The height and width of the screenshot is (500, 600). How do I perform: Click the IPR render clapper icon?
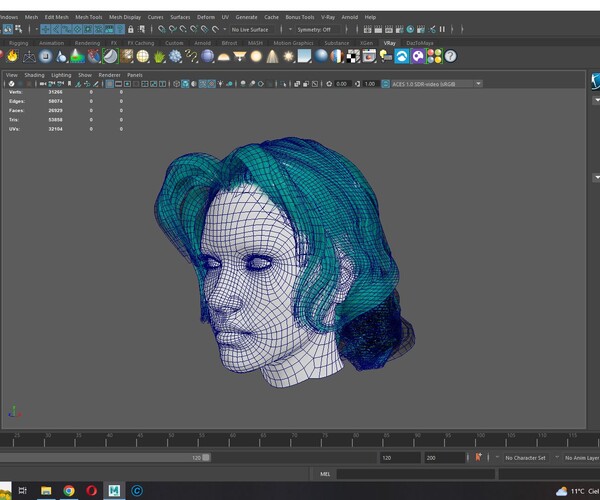(x=389, y=29)
